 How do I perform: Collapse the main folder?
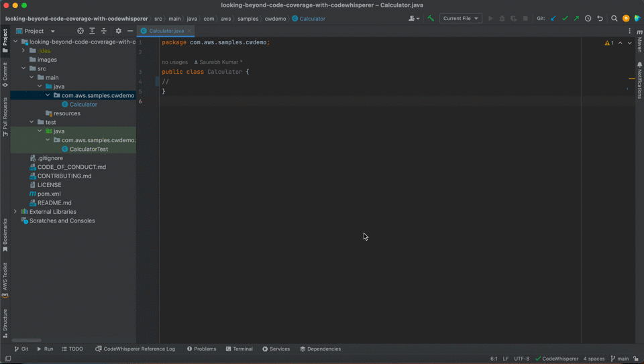coord(32,78)
